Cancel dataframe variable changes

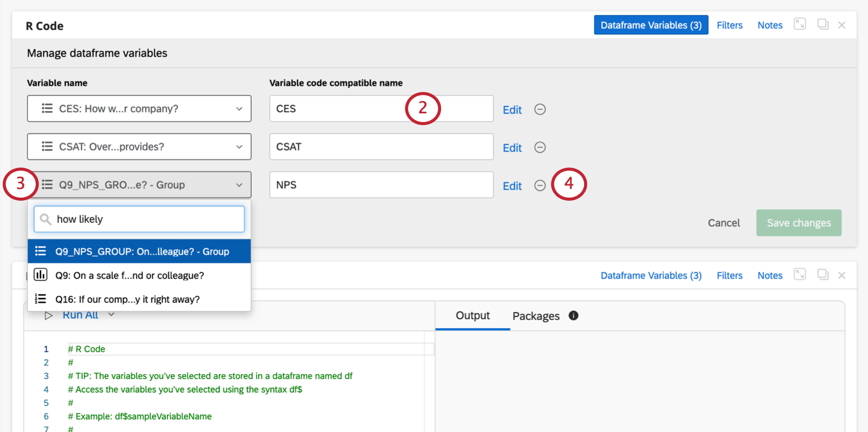724,223
